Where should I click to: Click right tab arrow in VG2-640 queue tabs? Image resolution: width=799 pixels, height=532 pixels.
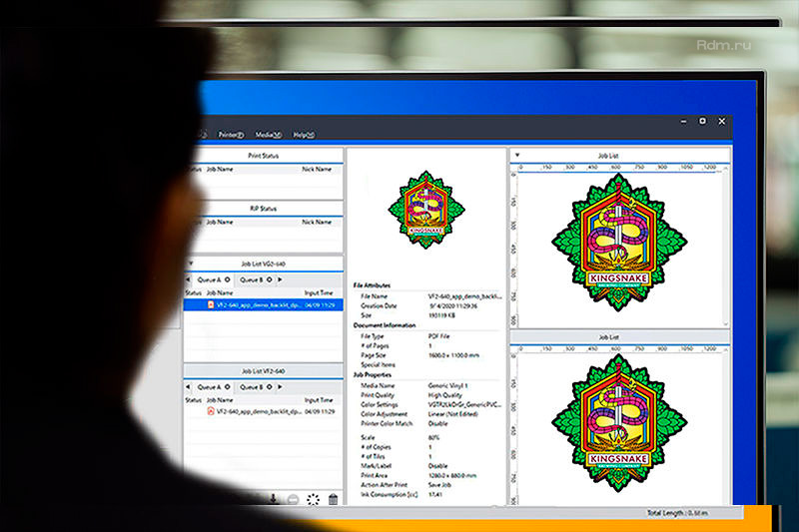click(x=280, y=280)
